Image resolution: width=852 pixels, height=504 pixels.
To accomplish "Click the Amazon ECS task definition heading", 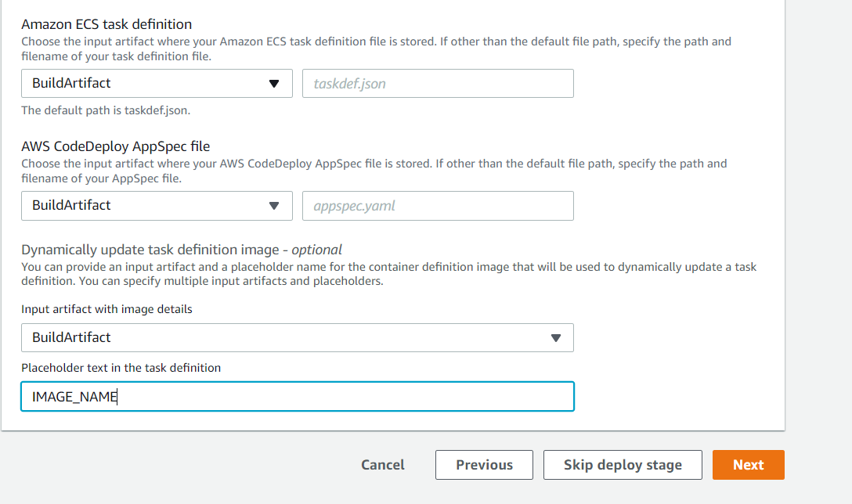I will click(x=106, y=24).
